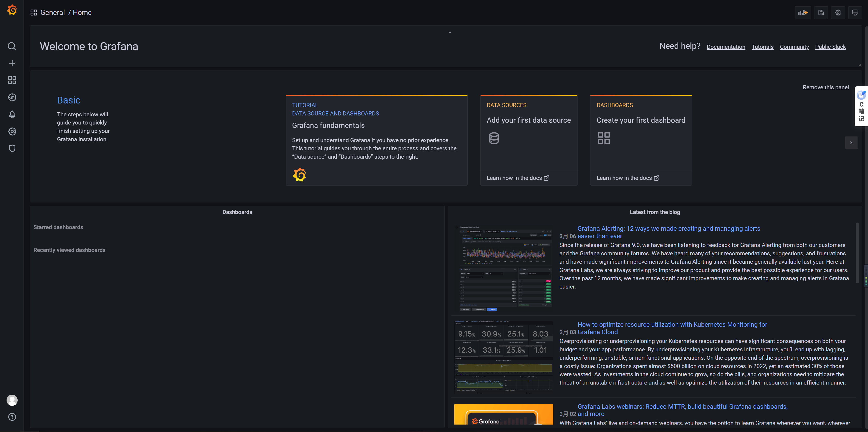
Task: Click the Dashboards panel title
Action: tap(237, 212)
